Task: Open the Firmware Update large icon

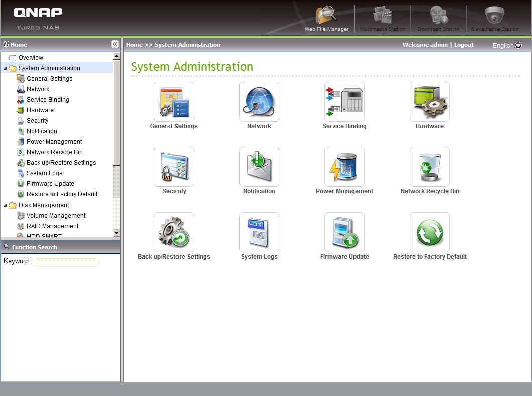Action: (x=344, y=232)
